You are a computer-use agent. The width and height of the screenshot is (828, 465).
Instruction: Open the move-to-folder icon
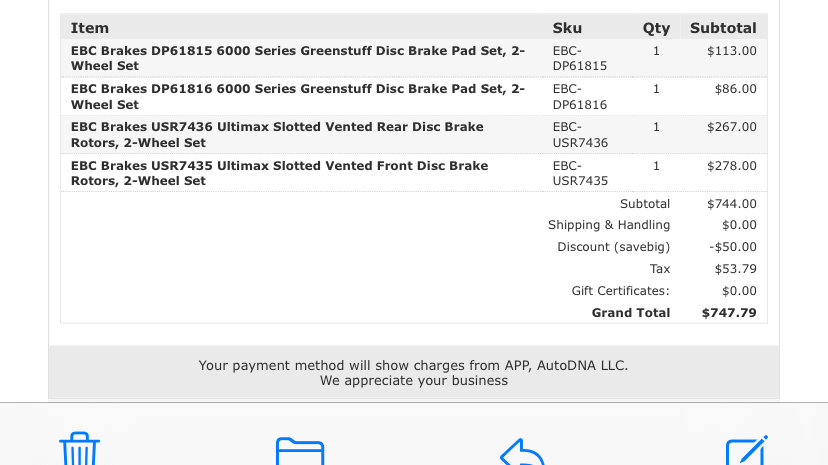point(300,451)
